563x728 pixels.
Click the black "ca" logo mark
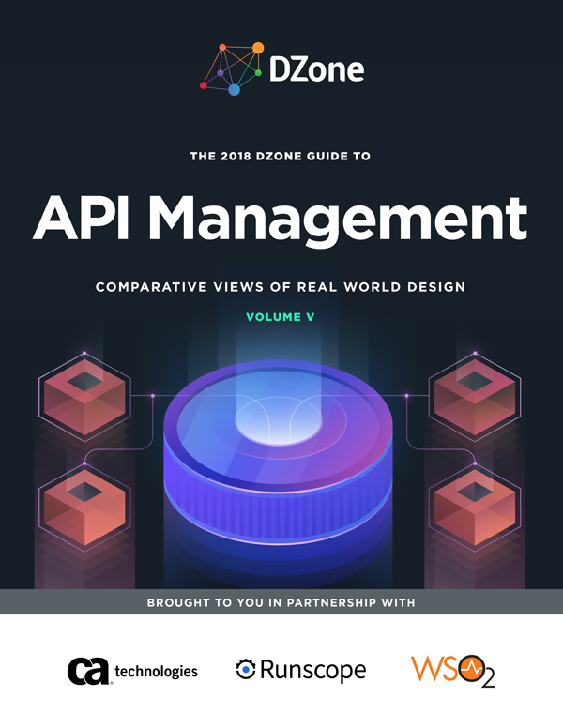click(88, 670)
